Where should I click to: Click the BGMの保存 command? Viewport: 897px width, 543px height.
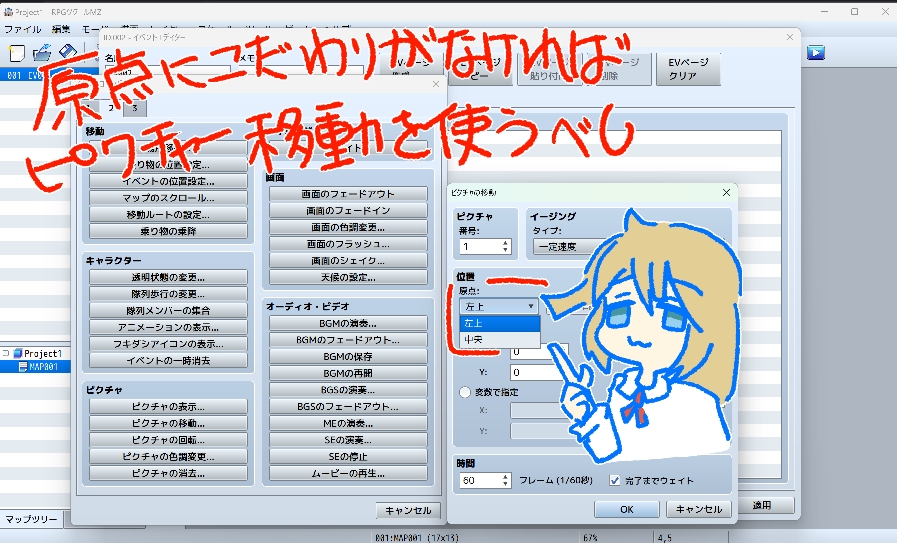tap(348, 356)
